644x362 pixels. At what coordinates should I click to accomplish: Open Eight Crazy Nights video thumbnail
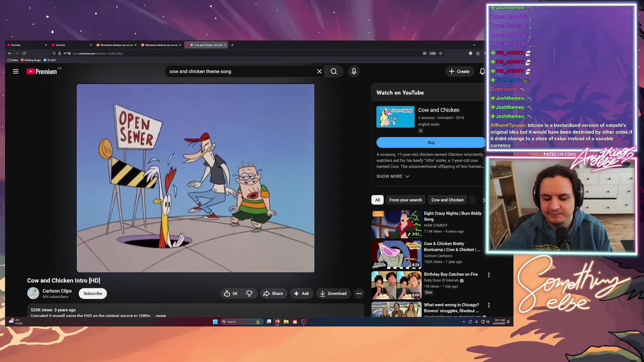pyautogui.click(x=396, y=224)
